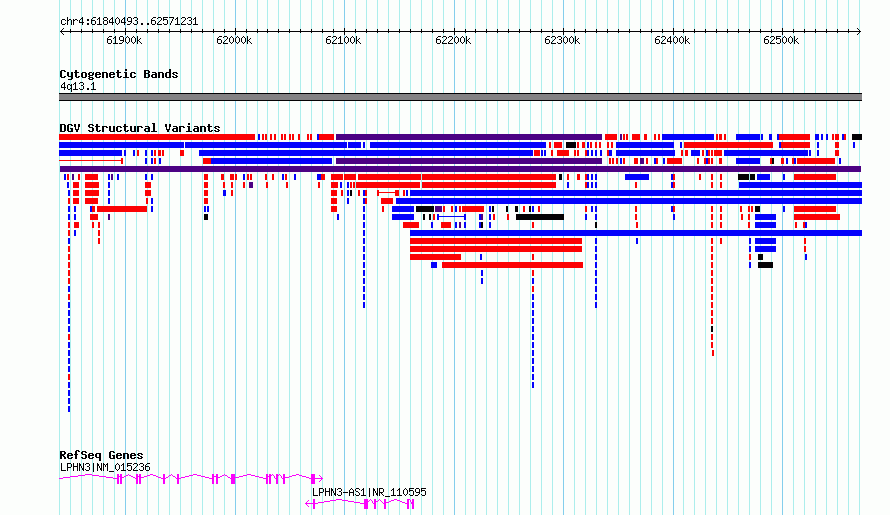Select the gray 4q13.1 cytogenetic band bar
Viewport: 890px width, 515px height.
[460, 97]
